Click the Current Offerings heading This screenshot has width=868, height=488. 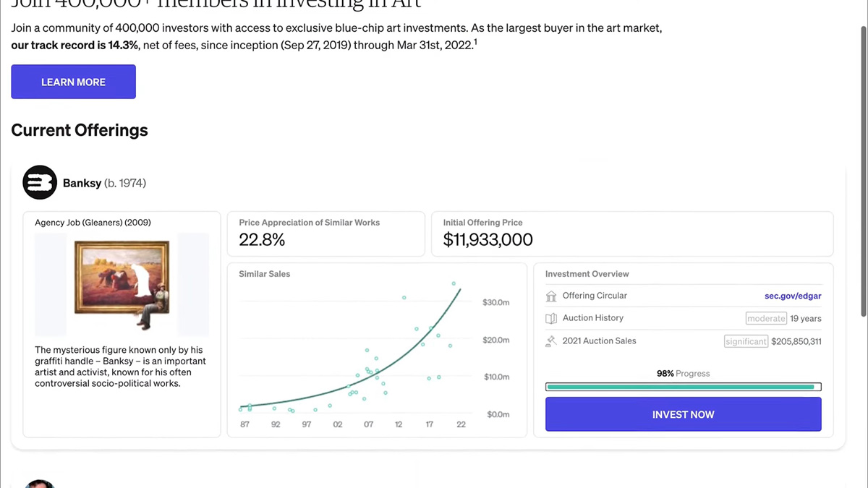click(80, 130)
